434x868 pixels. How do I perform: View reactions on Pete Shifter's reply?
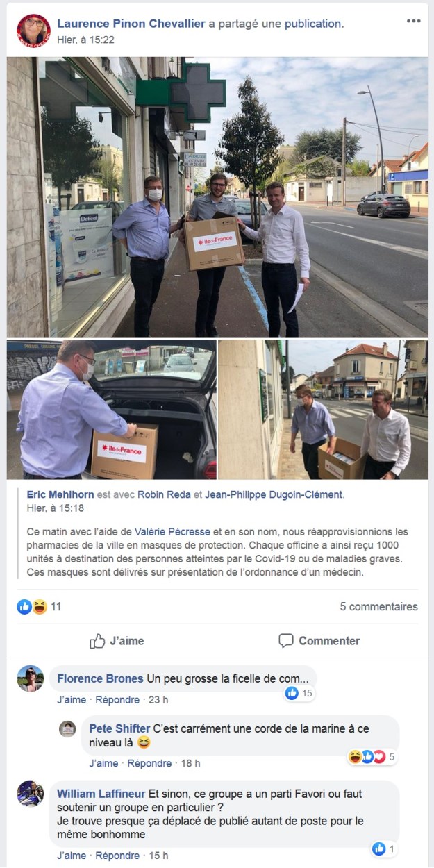pyautogui.click(x=372, y=757)
